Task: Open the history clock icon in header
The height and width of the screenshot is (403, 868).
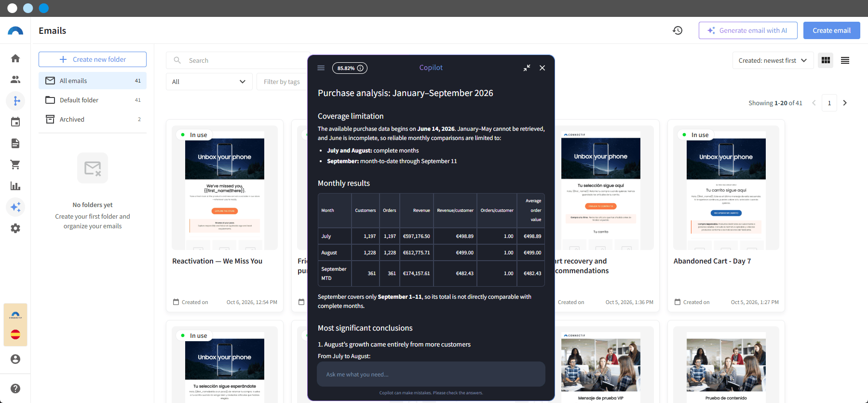Action: coord(678,30)
